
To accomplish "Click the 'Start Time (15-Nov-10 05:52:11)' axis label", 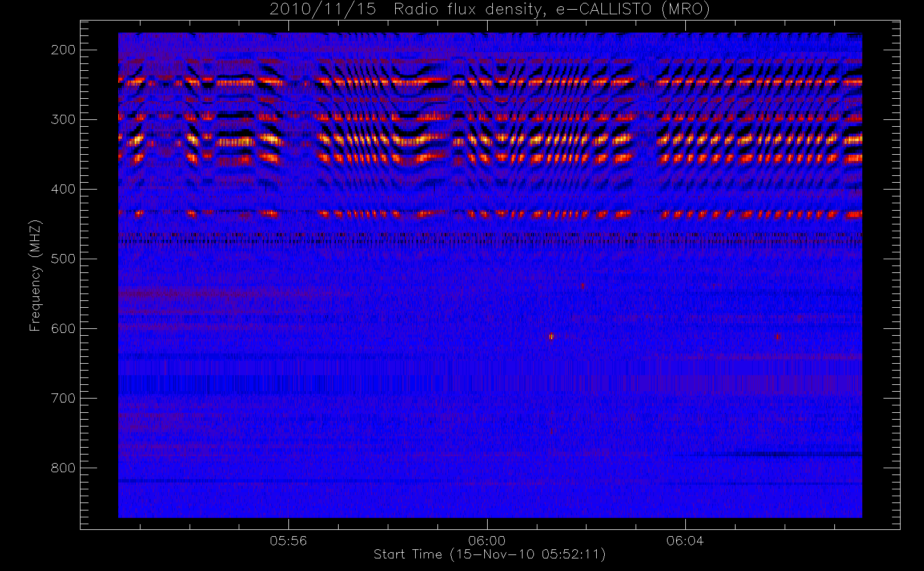I will (489, 554).
